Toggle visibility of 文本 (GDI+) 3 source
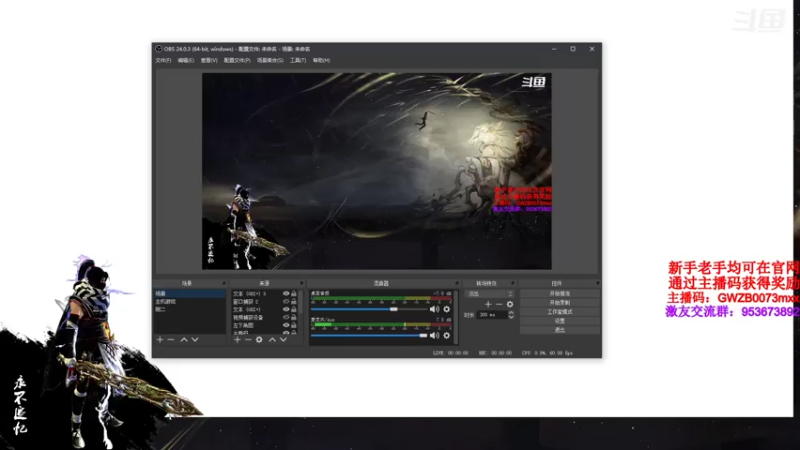Screen dimensions: 800x450 click(x=286, y=294)
